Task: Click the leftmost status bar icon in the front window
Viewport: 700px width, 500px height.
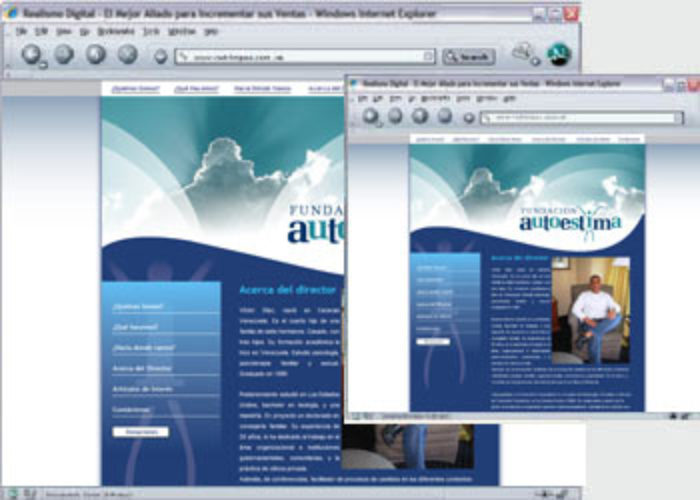Action: coord(356,416)
